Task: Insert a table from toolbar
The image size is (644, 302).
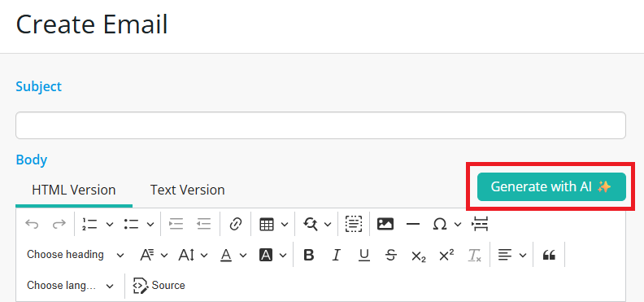Action: click(x=267, y=224)
